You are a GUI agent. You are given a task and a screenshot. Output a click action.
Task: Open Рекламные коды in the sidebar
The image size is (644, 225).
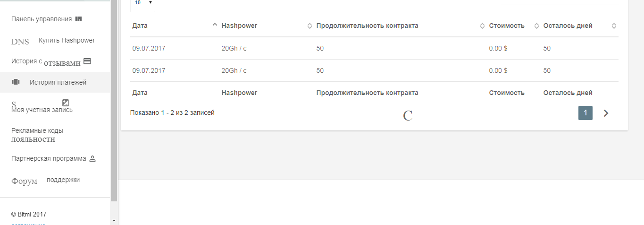coord(37,130)
